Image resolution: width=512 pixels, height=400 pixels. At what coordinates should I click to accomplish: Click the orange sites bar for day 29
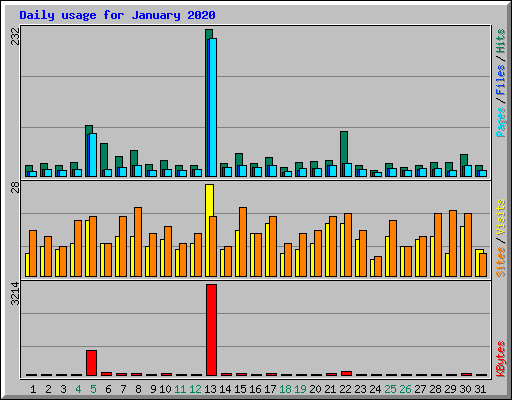[x=453, y=243]
